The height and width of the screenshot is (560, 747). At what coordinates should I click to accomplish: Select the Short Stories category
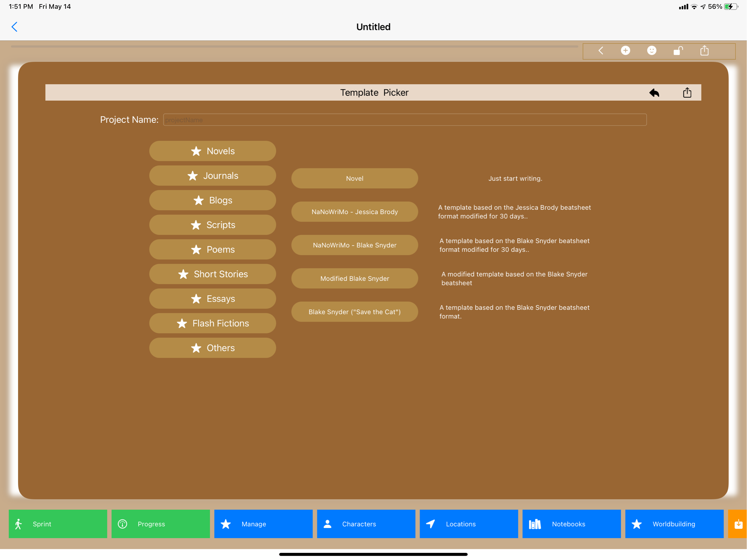tap(212, 274)
